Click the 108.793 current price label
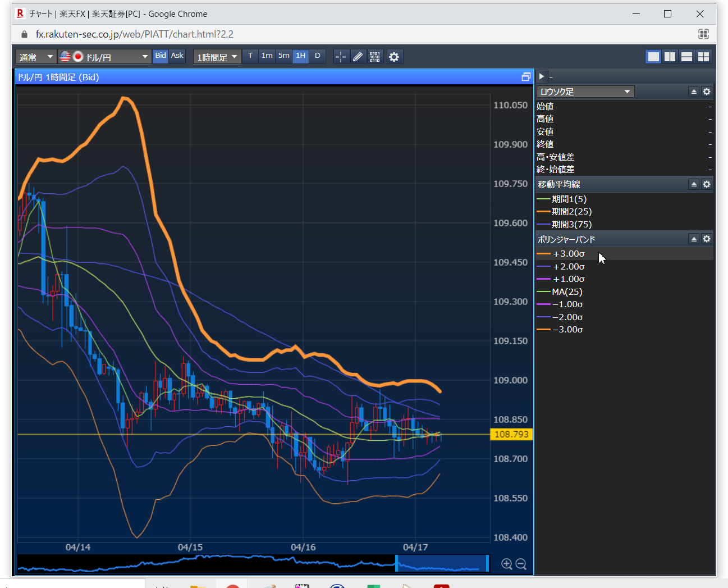Screen dimensions: 728x588 pyautogui.click(x=511, y=434)
